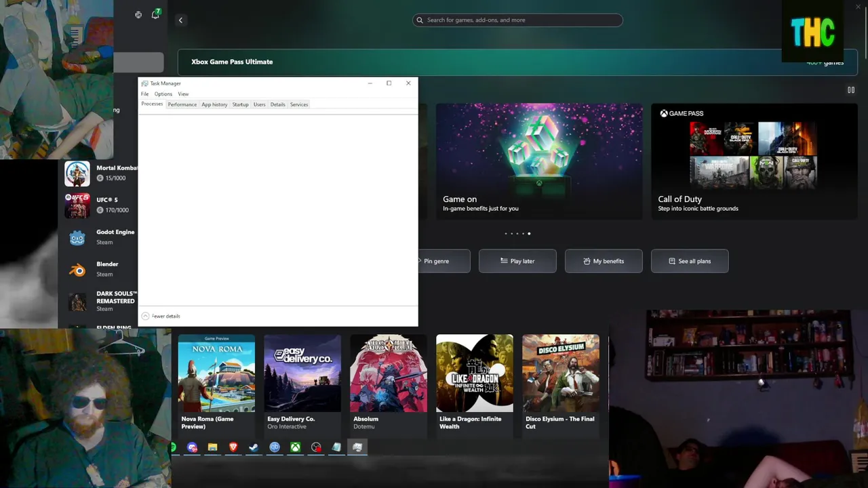Image resolution: width=868 pixels, height=488 pixels.
Task: Switch to the Performance tab
Action: click(x=182, y=104)
